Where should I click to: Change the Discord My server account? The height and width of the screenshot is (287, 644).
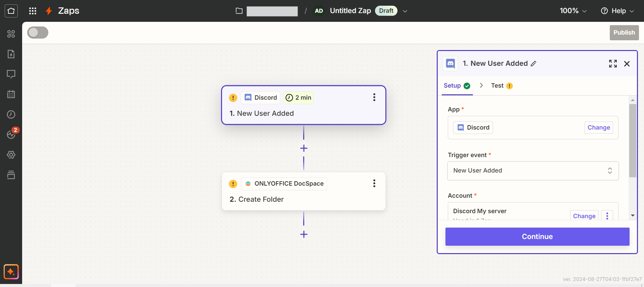pyautogui.click(x=584, y=216)
